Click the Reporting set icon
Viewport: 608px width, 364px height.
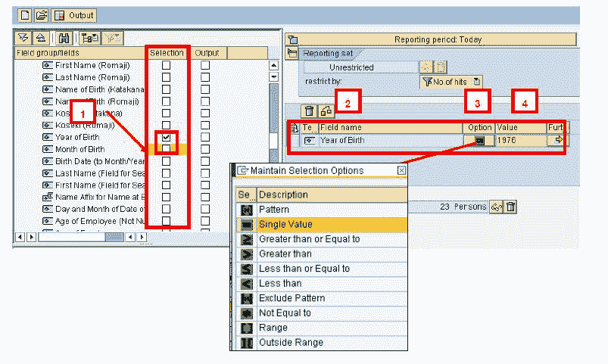pyautogui.click(x=292, y=53)
